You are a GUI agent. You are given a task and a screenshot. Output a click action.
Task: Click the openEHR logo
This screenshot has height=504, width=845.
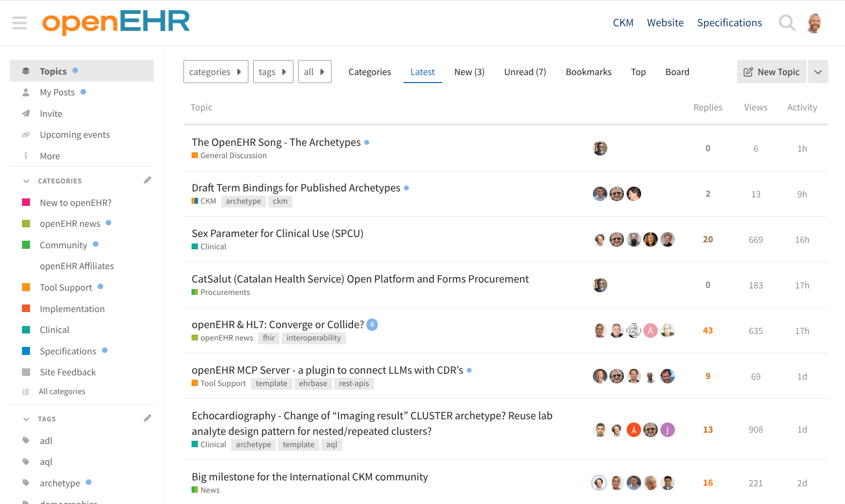click(116, 23)
